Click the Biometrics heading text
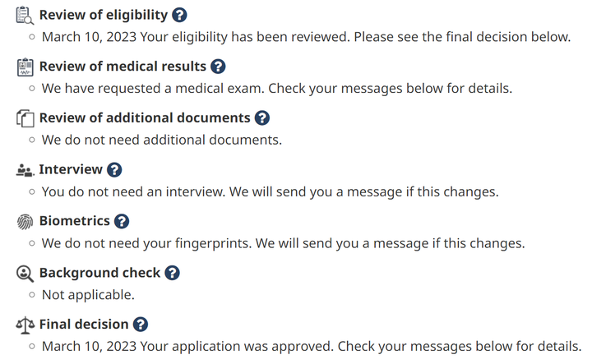 point(74,221)
